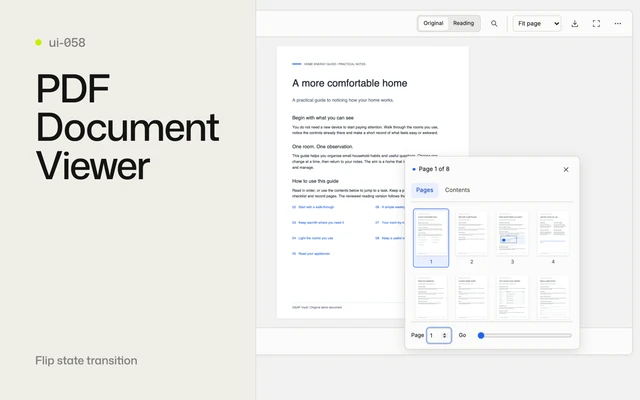
Task: Select page 1 thumbnail
Action: [x=431, y=238]
